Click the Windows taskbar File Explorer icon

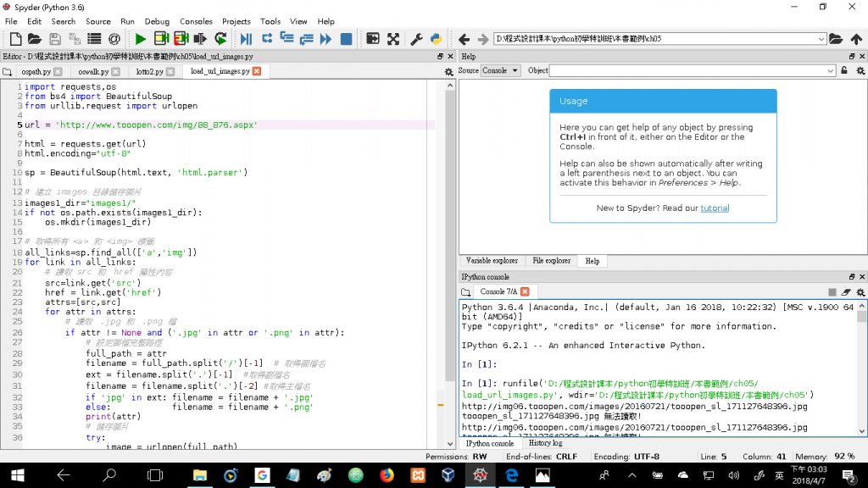click(201, 476)
